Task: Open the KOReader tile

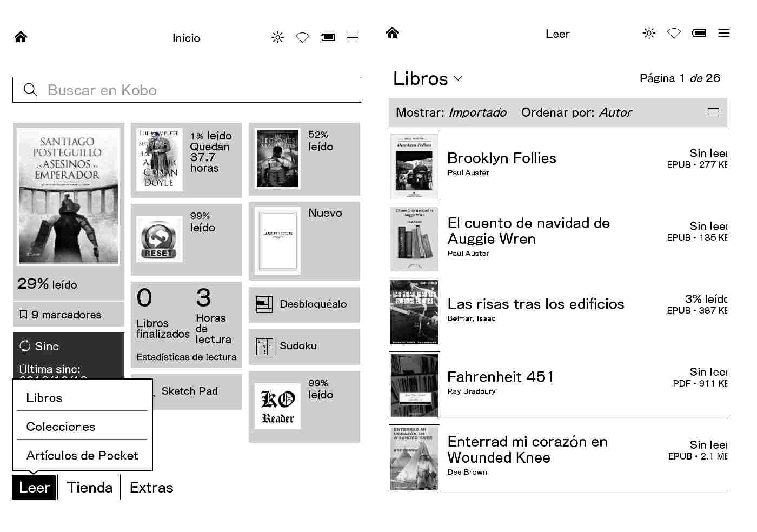Action: (x=278, y=407)
